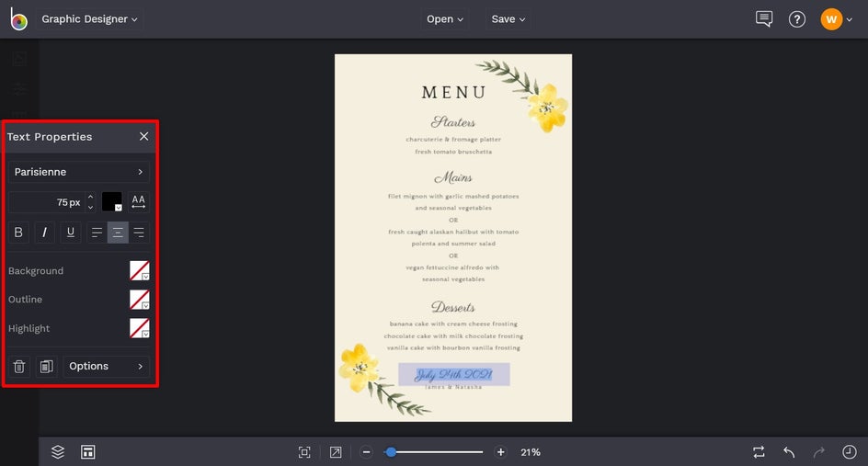Image resolution: width=868 pixels, height=466 pixels.
Task: Select the highlighted July 24th 2021 text
Action: 453,375
